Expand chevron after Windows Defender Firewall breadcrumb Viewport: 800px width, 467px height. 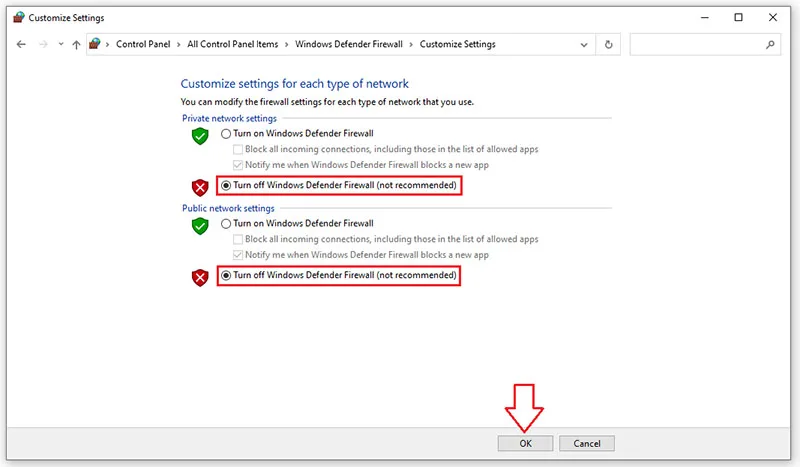point(411,44)
